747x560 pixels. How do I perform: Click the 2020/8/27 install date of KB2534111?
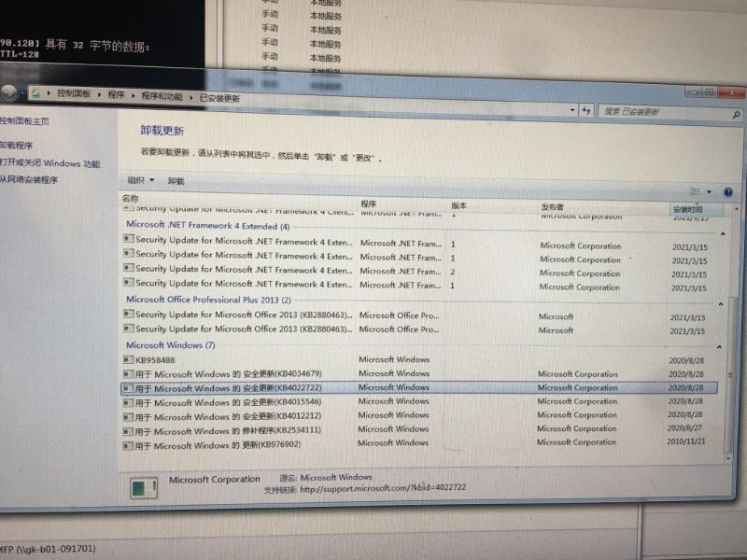pyautogui.click(x=684, y=428)
